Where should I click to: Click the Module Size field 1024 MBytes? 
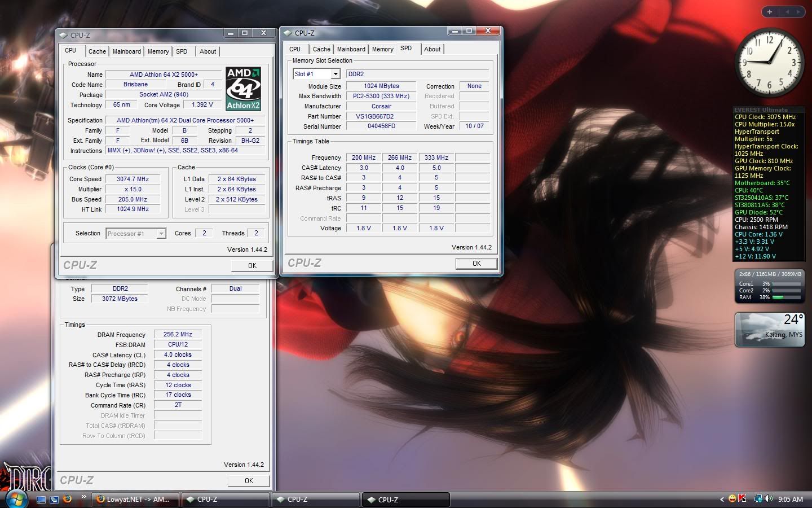(x=381, y=86)
